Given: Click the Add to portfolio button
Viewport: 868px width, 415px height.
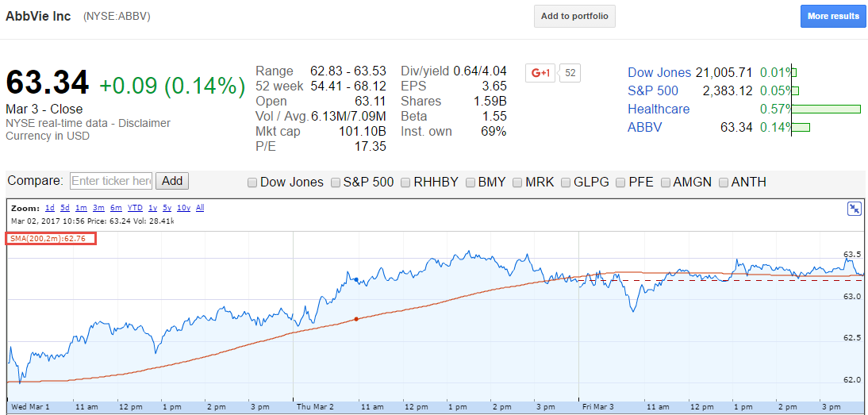Looking at the screenshot, I should coord(574,16).
